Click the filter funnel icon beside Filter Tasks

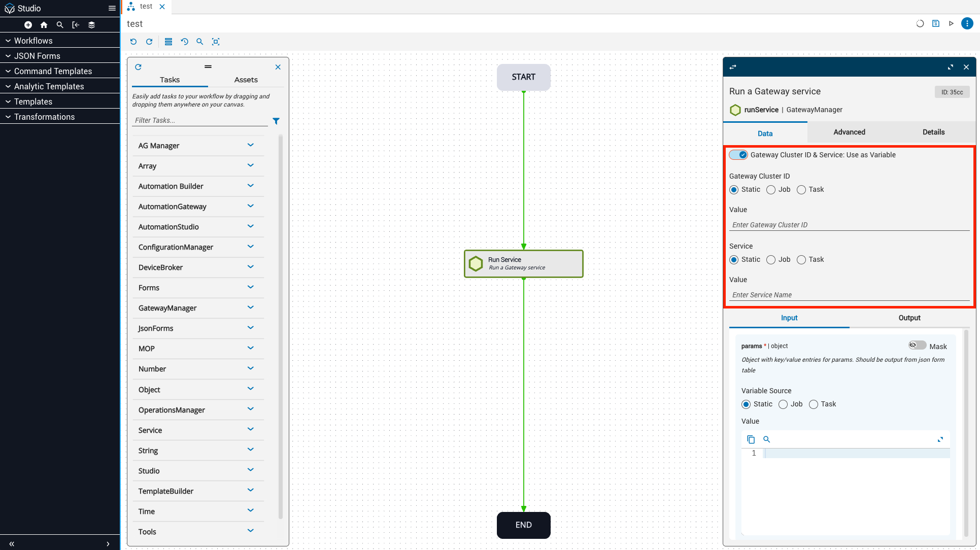click(x=276, y=121)
